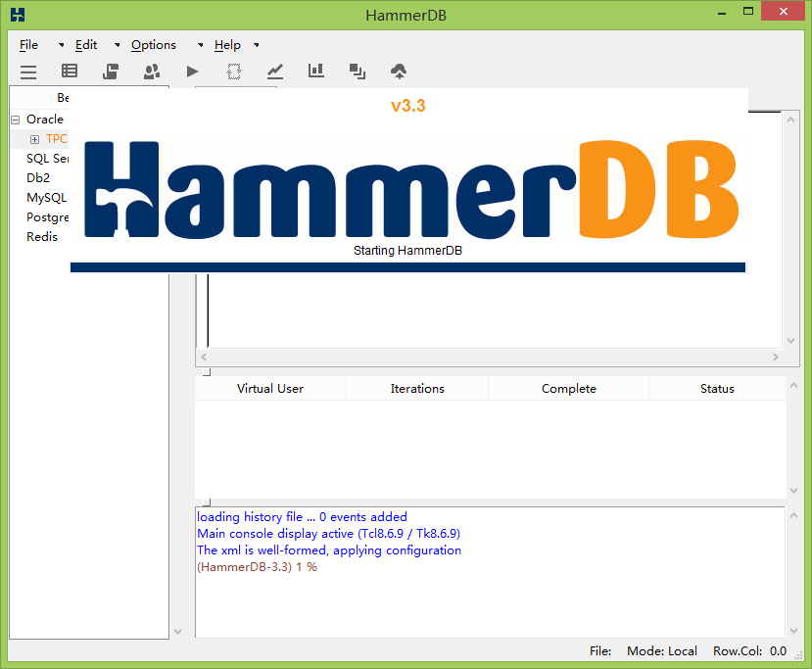Image resolution: width=812 pixels, height=669 pixels.
Task: Click the virtual user table scroll up arrow
Action: point(793,385)
